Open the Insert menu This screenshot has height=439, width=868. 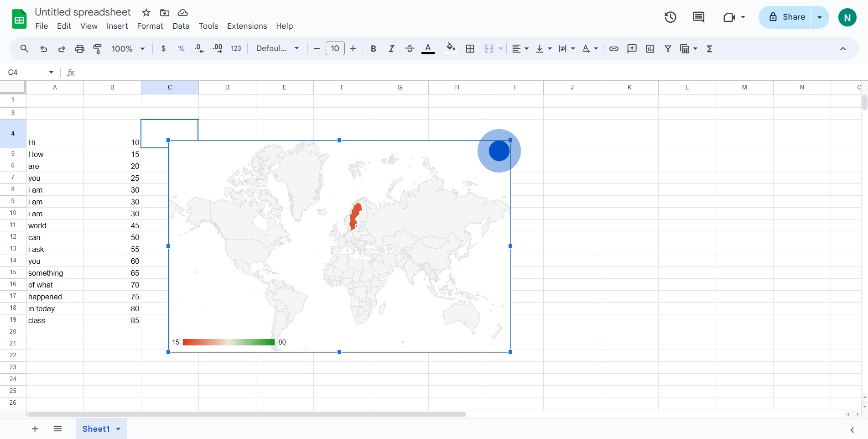click(x=117, y=26)
